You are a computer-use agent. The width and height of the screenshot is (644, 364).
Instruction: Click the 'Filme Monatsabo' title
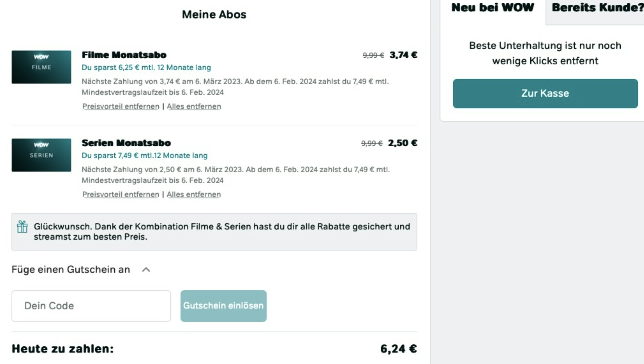click(124, 55)
